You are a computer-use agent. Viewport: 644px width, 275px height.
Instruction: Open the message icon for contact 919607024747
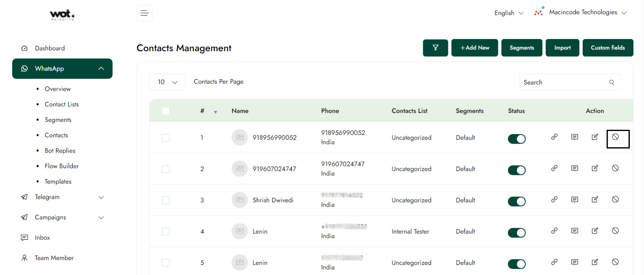tap(574, 168)
